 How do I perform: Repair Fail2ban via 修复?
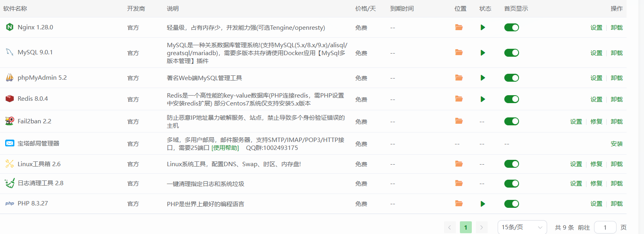coord(596,122)
